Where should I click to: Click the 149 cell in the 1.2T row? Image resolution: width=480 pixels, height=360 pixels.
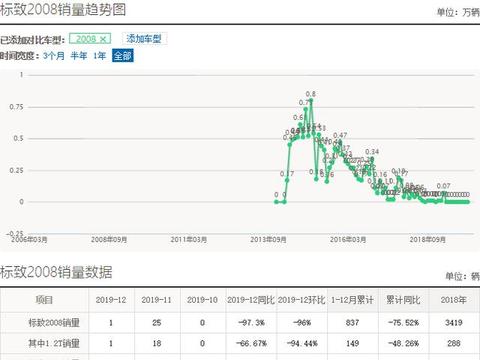coord(352,343)
